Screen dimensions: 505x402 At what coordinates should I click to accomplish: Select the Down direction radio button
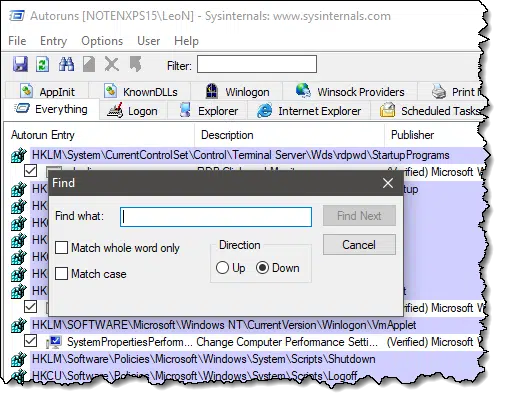262,268
